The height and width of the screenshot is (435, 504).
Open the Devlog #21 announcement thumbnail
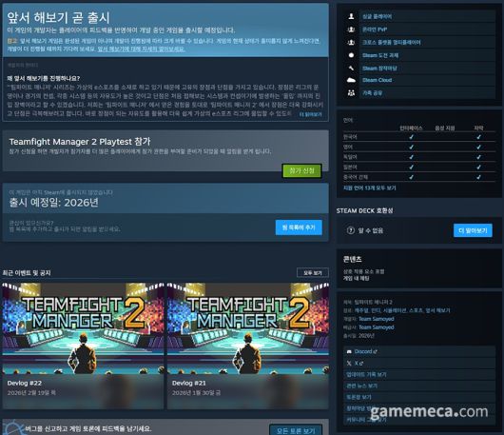point(248,328)
